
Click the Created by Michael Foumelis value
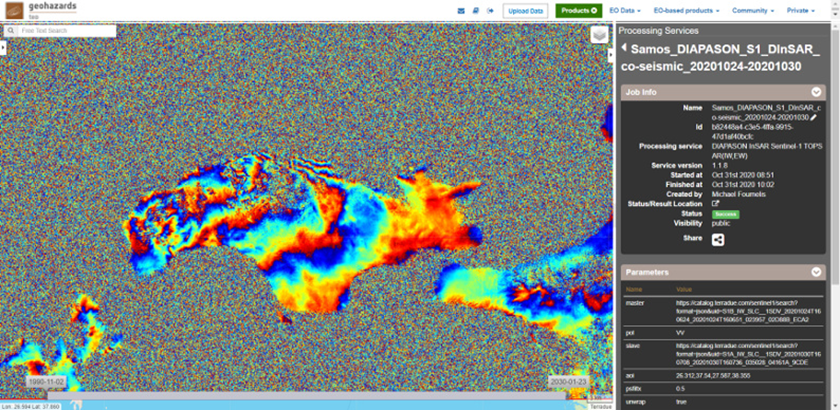[737, 194]
